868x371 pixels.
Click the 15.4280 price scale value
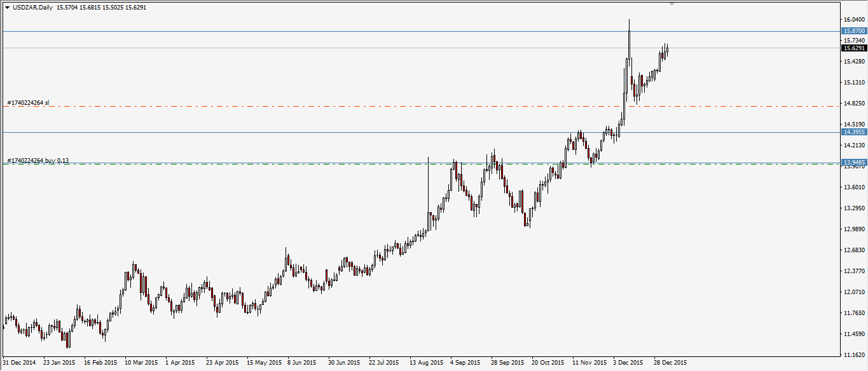tap(854, 62)
